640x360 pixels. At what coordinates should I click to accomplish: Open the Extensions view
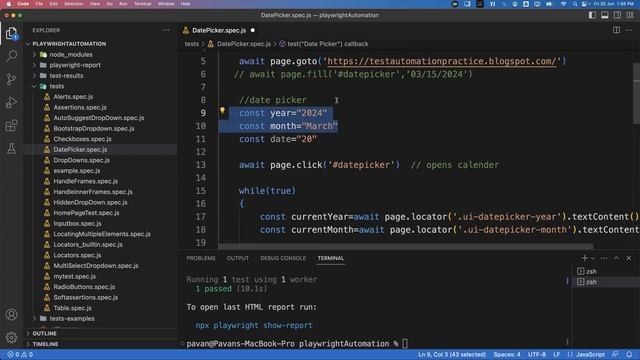click(11, 125)
